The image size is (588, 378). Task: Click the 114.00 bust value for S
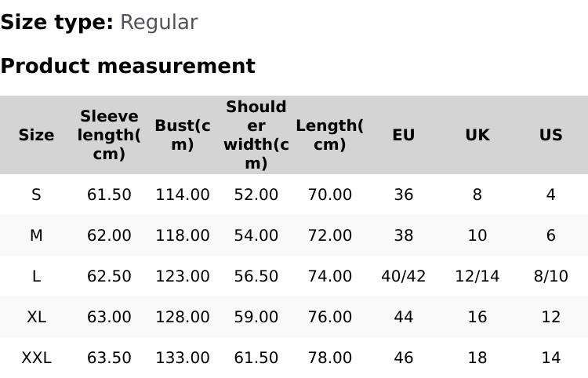[x=183, y=194]
